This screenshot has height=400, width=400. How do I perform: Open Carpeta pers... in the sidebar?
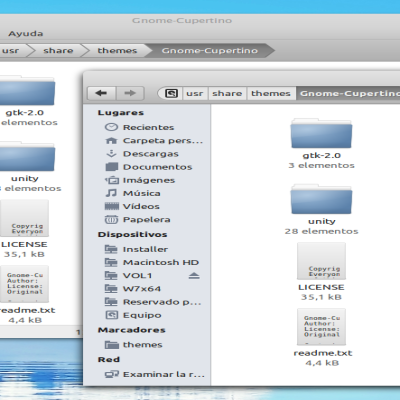(x=163, y=141)
